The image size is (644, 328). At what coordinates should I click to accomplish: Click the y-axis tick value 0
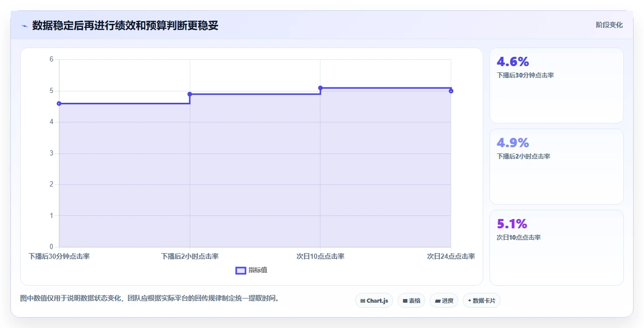(51, 247)
